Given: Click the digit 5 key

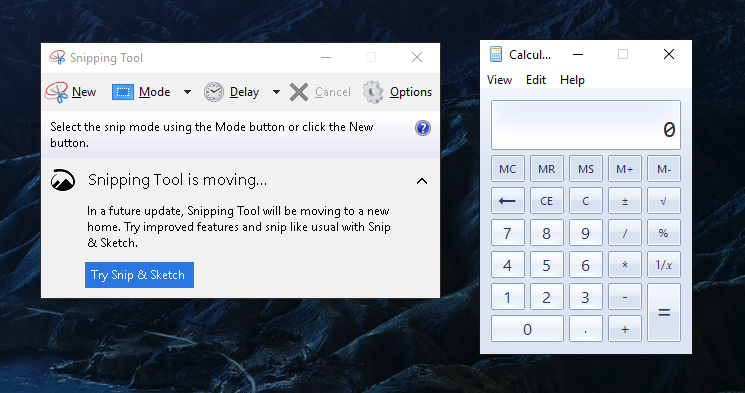Looking at the screenshot, I should point(547,265).
